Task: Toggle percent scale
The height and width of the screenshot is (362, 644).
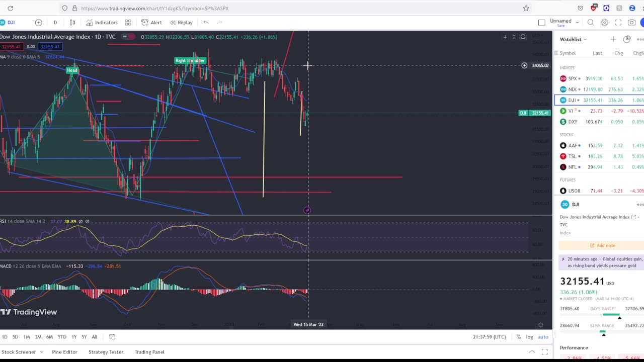Action: (x=519, y=337)
